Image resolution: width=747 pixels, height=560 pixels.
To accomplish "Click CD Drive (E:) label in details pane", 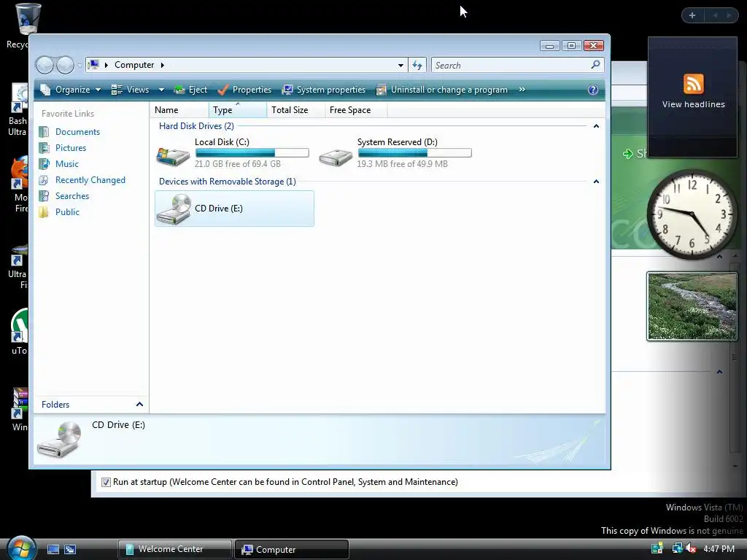I will pyautogui.click(x=119, y=425).
